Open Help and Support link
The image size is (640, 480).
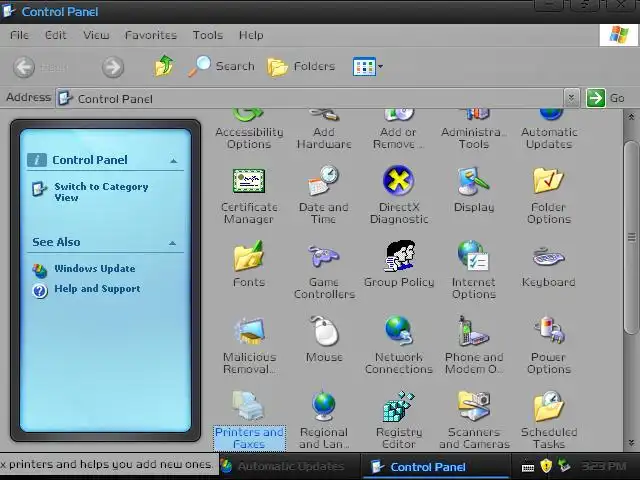point(97,289)
